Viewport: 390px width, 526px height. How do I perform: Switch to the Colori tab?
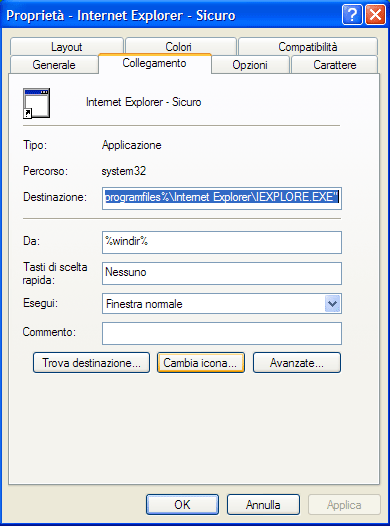[181, 47]
